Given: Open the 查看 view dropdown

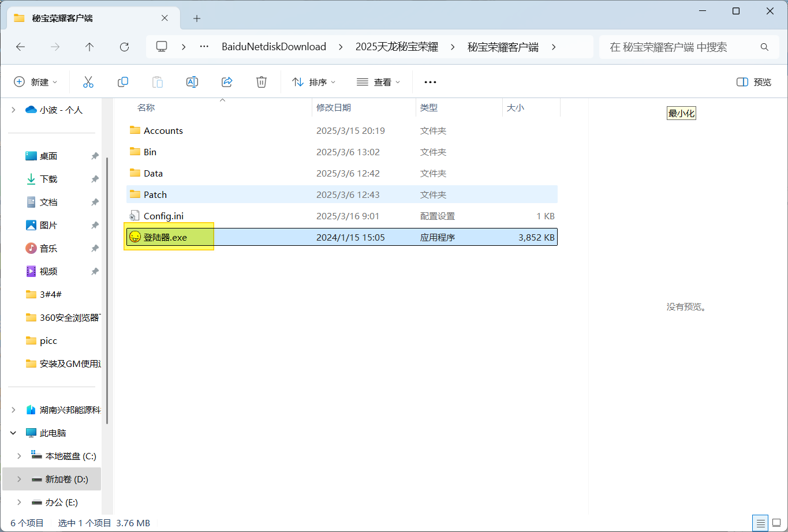Looking at the screenshot, I should [x=379, y=82].
